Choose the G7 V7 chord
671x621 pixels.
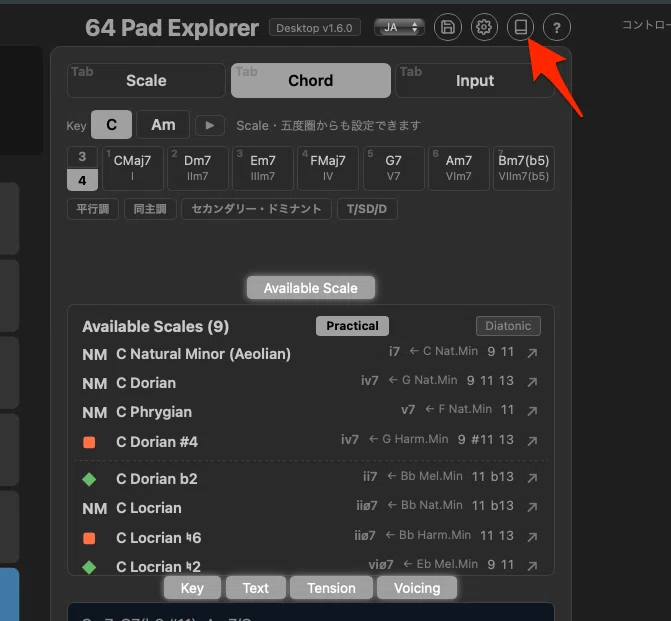click(393, 168)
